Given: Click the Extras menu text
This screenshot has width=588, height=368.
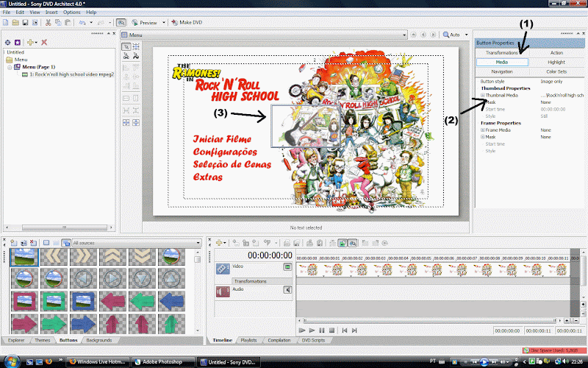Looking at the screenshot, I should (x=208, y=177).
